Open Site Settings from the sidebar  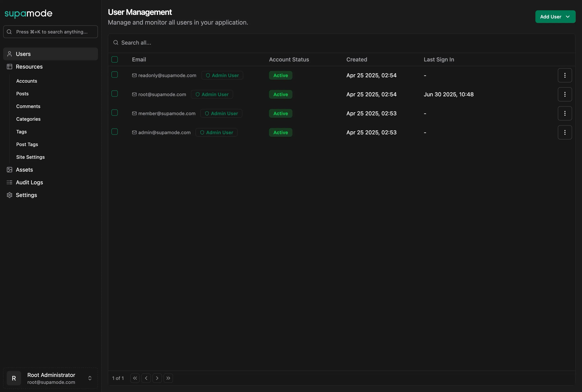31,157
